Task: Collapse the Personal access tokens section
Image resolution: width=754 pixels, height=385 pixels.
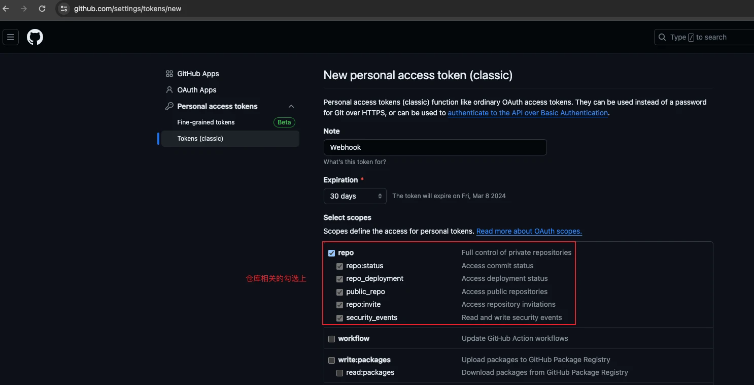Action: 291,106
